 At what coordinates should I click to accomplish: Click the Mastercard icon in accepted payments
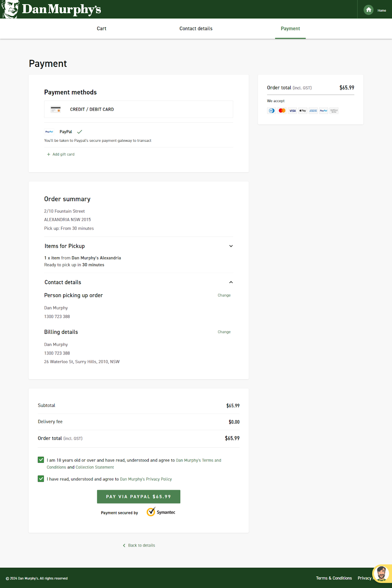(x=282, y=111)
